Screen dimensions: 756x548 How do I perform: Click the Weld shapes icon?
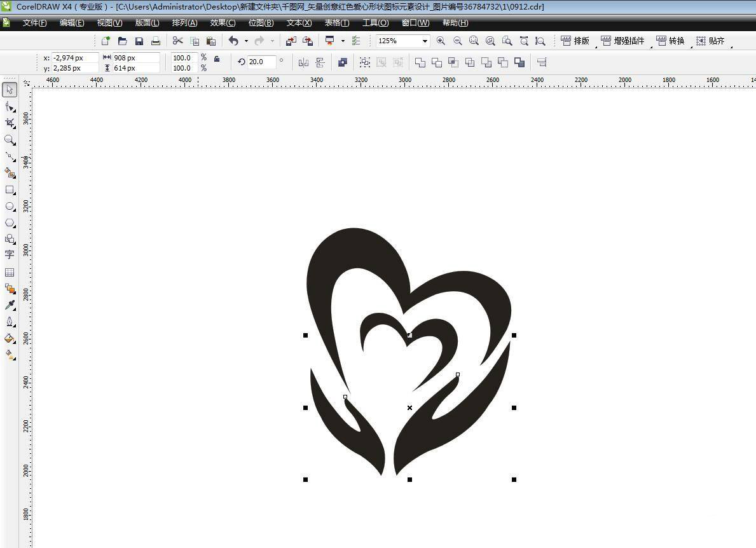point(420,62)
